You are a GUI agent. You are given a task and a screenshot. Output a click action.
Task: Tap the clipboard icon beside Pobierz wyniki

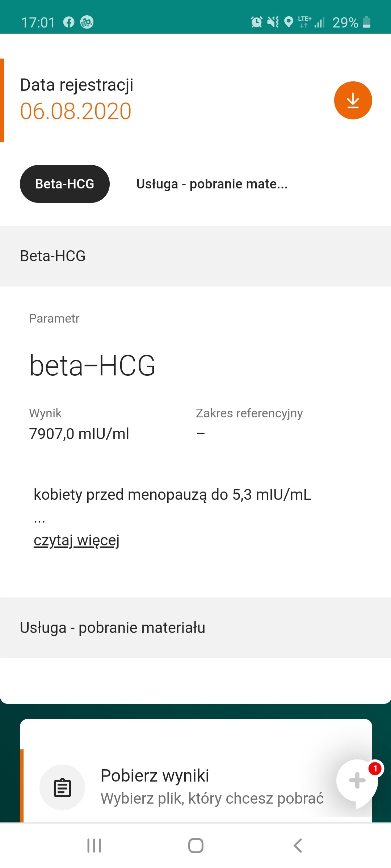click(62, 787)
